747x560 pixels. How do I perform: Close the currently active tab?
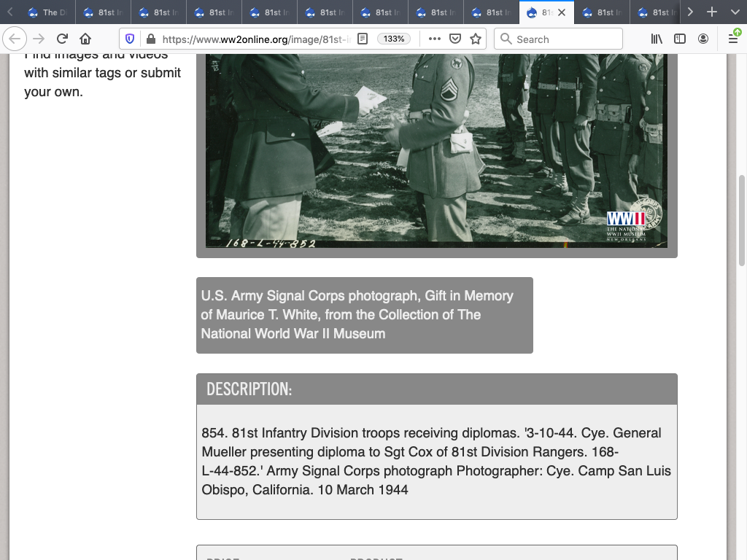click(562, 12)
